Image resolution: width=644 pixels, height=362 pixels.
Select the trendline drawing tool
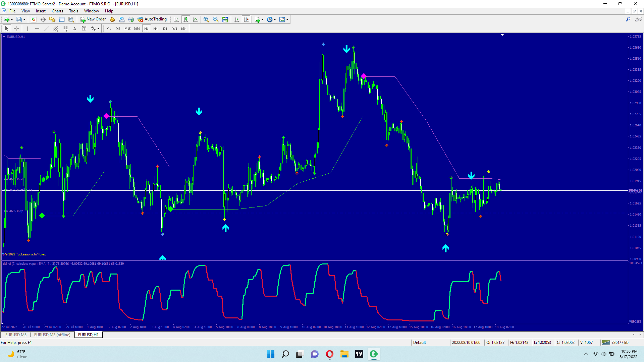point(47,29)
